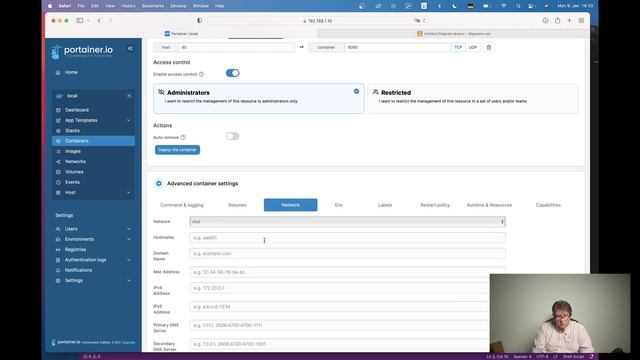The height and width of the screenshot is (360, 640).
Task: Open the sidebar Settings item
Action: click(74, 280)
